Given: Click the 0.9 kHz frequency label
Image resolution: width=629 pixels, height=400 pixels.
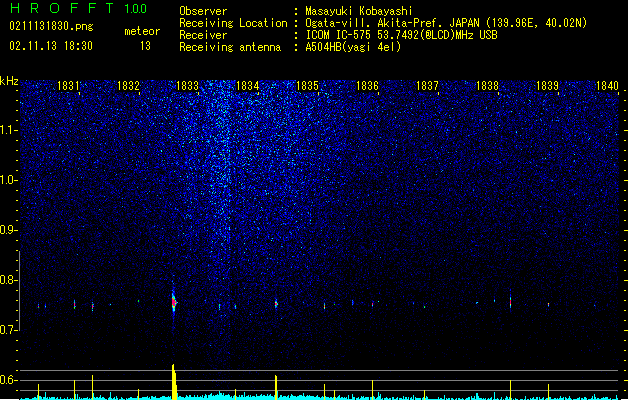Looking at the screenshot, I should click(x=8, y=230).
